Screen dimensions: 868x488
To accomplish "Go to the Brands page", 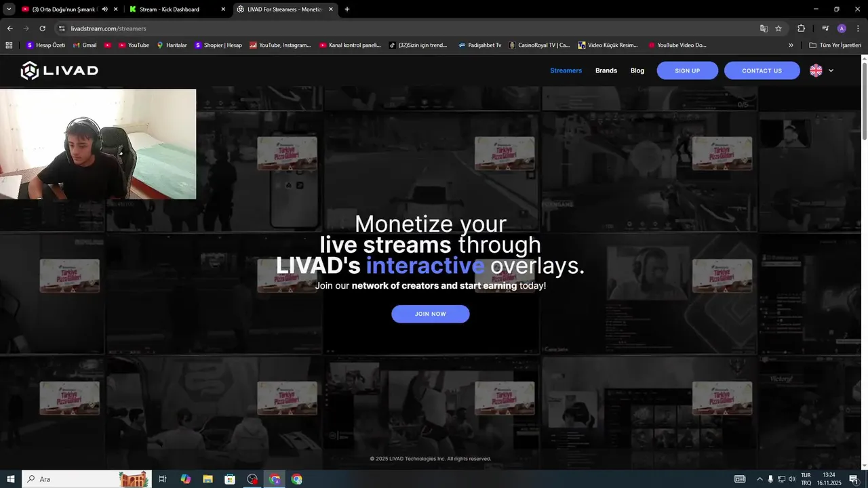I will tap(606, 70).
